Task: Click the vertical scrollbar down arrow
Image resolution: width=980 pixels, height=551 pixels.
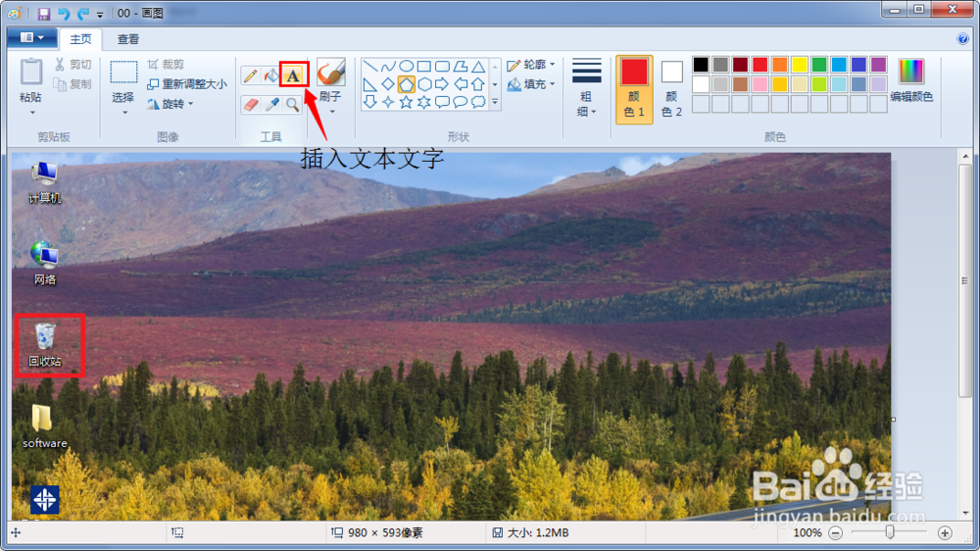Action: (965, 514)
